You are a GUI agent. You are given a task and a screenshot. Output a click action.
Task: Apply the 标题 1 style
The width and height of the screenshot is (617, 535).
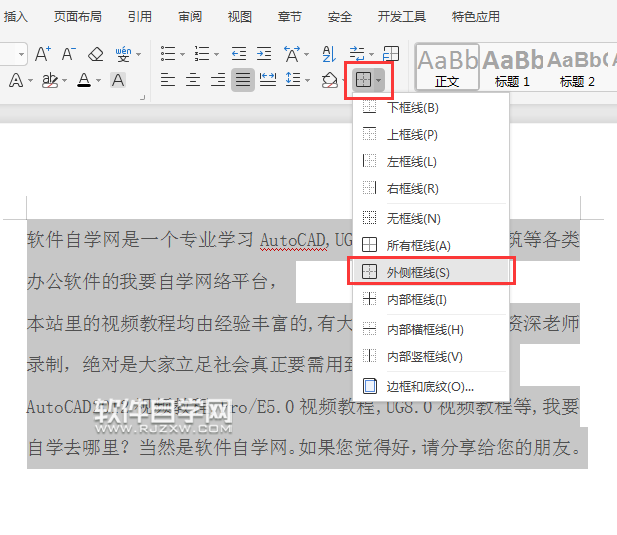click(512, 67)
